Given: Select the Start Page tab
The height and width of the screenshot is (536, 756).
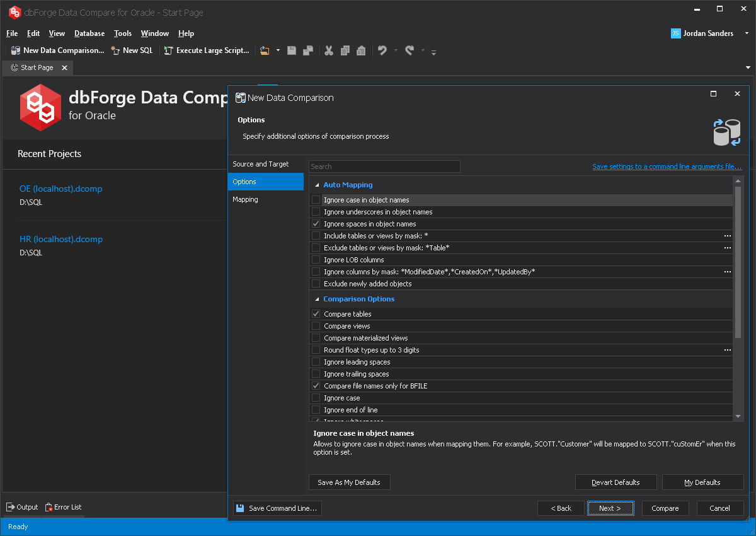Looking at the screenshot, I should click(x=37, y=67).
